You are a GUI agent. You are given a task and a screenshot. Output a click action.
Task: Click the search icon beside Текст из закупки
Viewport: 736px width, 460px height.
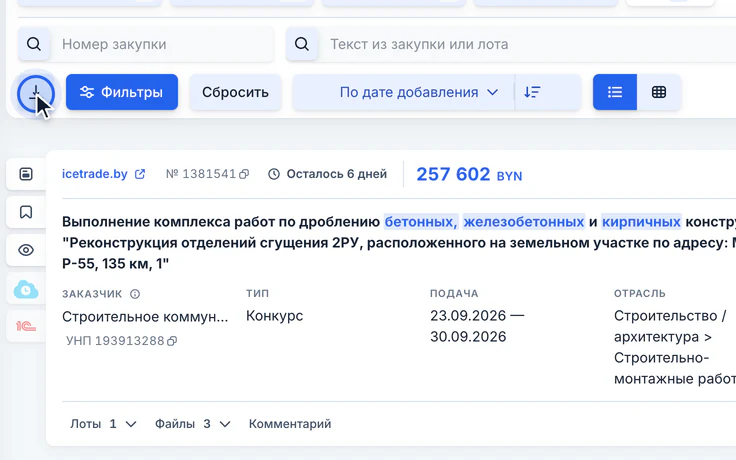coord(302,44)
